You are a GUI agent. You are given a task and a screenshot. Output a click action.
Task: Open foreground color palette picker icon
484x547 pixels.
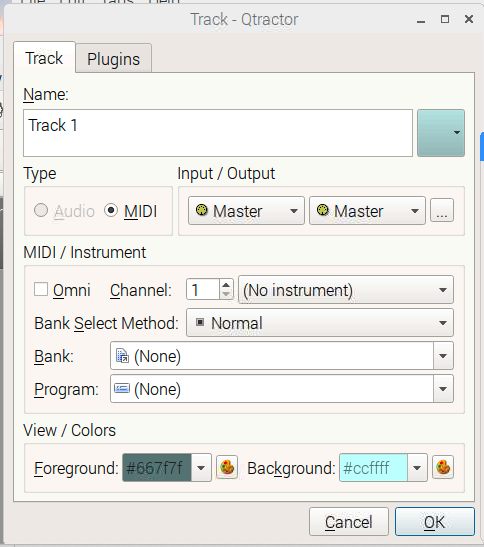pyautogui.click(x=227, y=467)
